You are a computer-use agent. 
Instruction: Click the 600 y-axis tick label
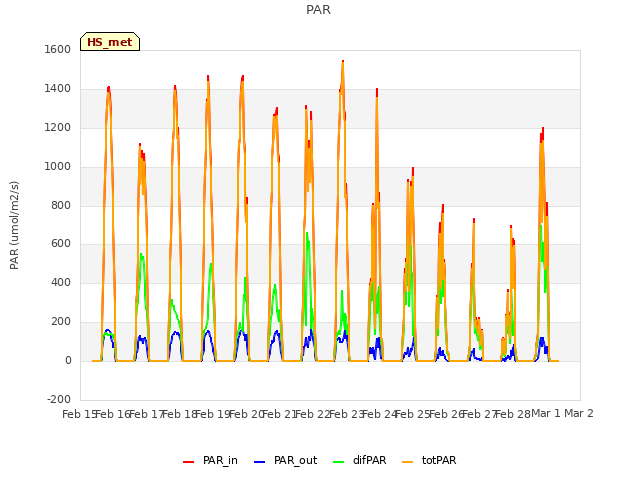tap(61, 244)
